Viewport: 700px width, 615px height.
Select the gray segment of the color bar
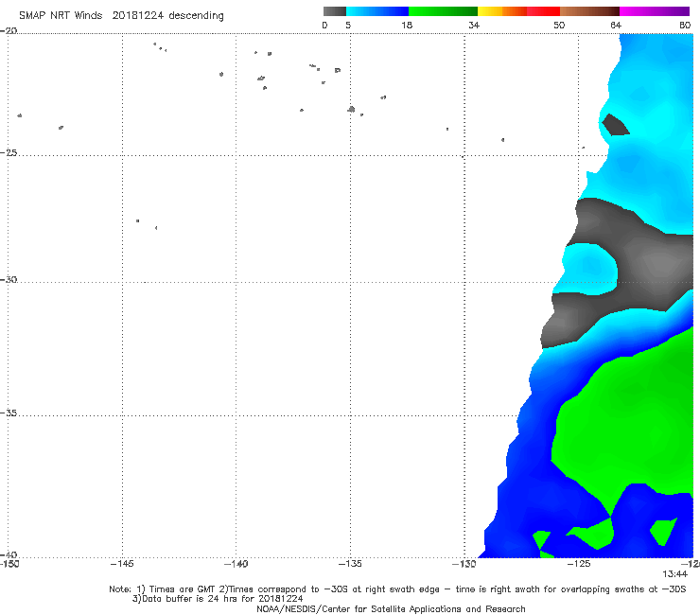334,11
